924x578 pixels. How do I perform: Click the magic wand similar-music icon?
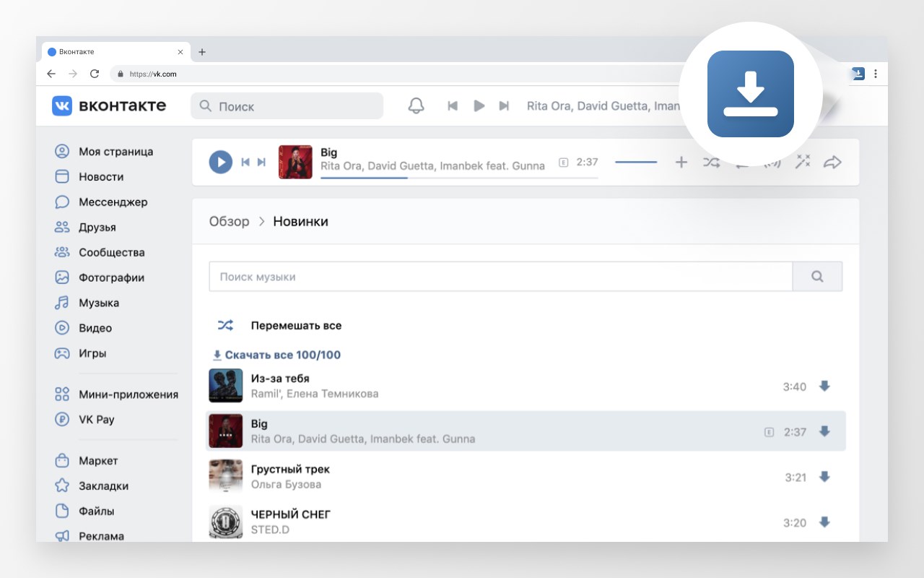pos(803,162)
